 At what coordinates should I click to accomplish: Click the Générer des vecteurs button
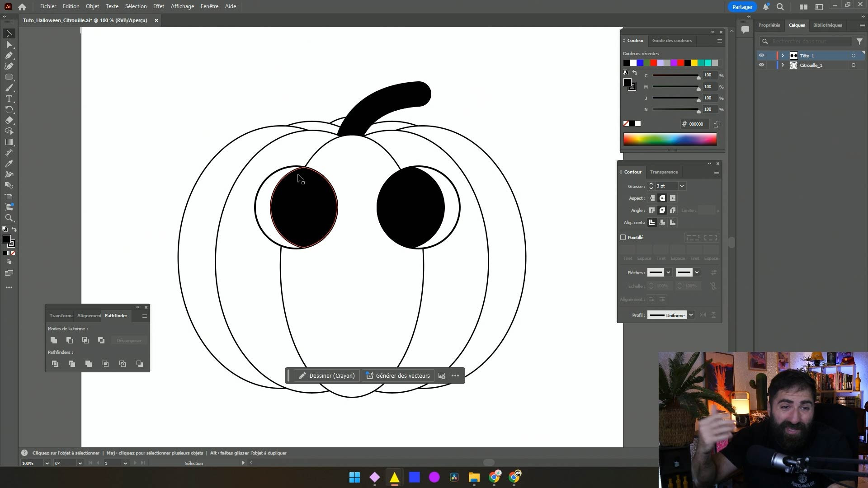398,375
